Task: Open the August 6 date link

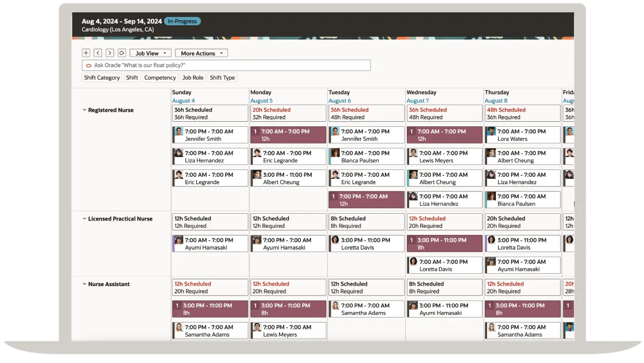Action: point(339,101)
